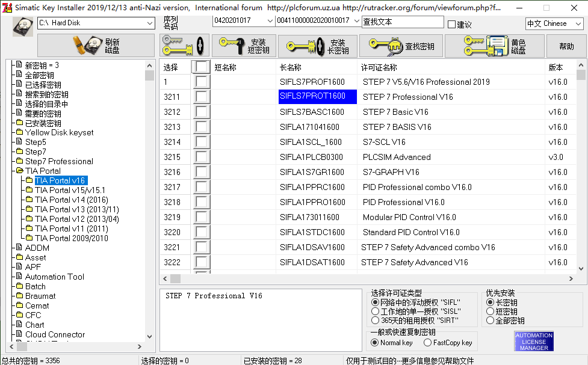
Task: Select 已选择密钥 tree item
Action: (x=43, y=85)
